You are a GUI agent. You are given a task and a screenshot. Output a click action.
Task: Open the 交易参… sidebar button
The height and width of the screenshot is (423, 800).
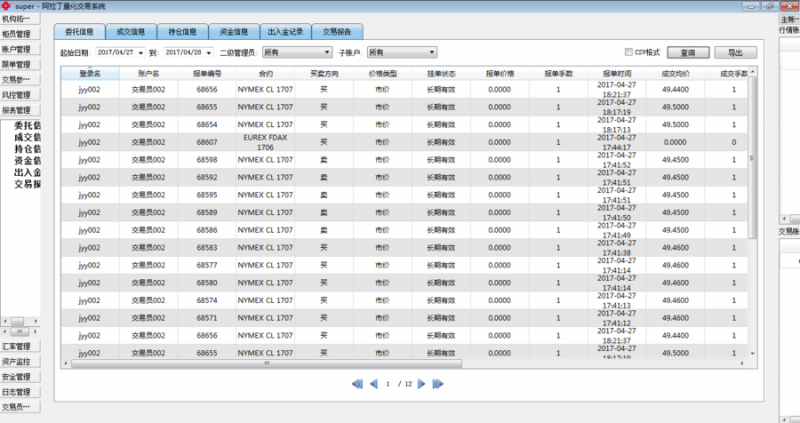20,80
